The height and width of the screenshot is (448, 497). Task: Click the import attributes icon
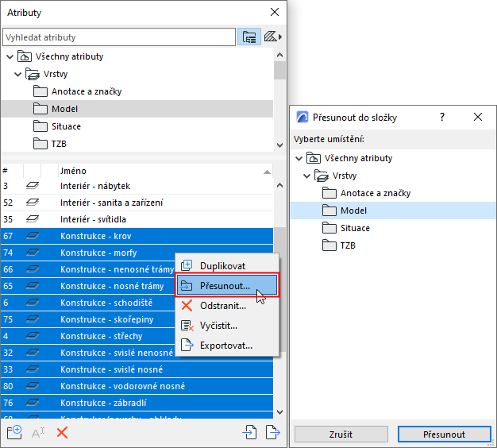(249, 432)
